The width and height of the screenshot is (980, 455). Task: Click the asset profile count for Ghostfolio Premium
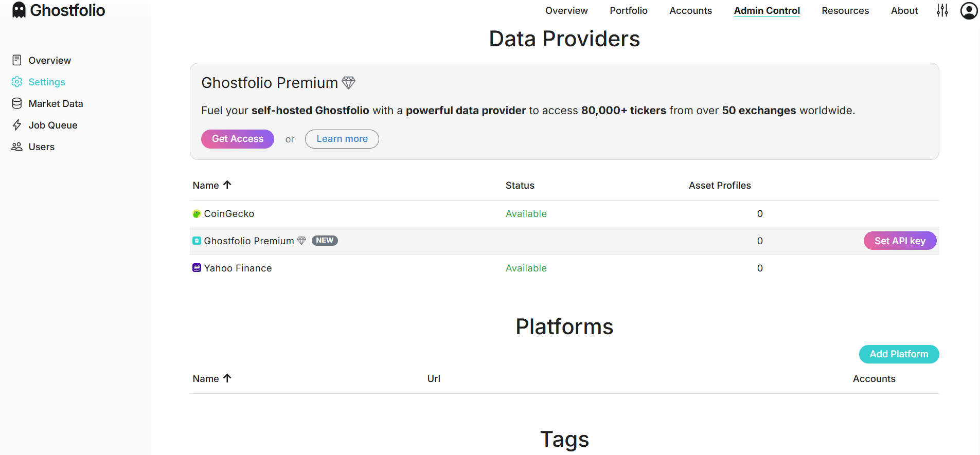point(760,241)
